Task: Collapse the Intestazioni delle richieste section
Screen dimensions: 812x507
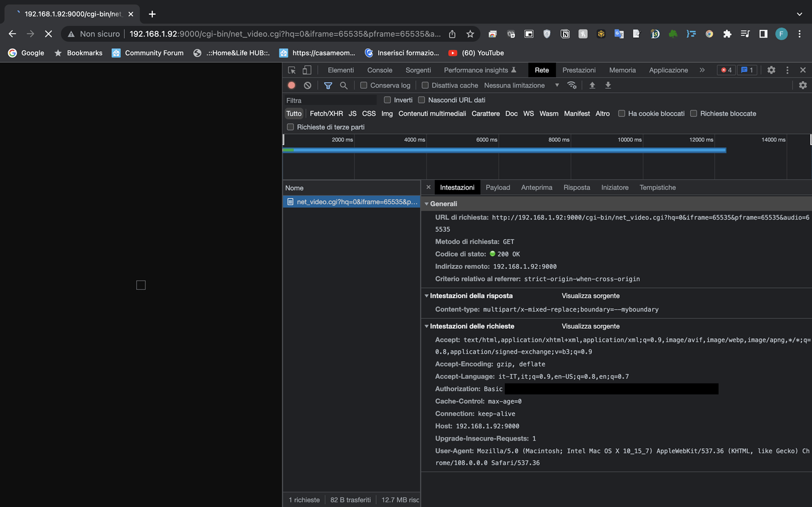Action: click(x=427, y=326)
